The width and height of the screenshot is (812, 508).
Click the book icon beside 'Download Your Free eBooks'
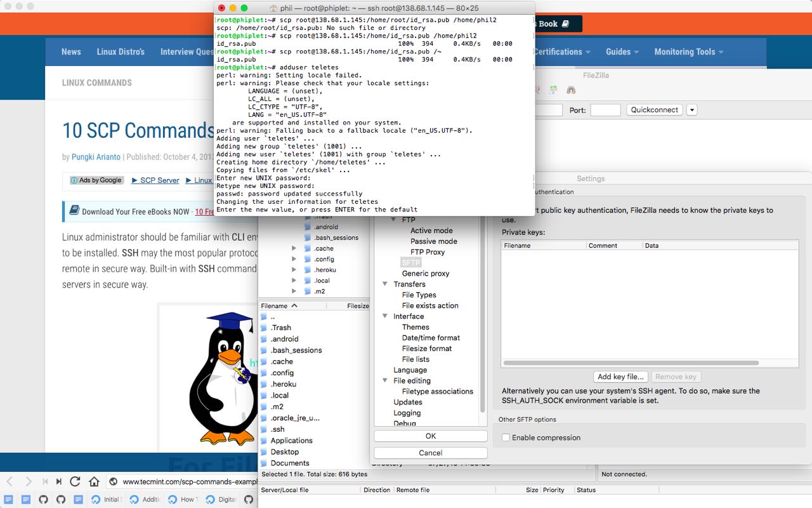coord(74,210)
